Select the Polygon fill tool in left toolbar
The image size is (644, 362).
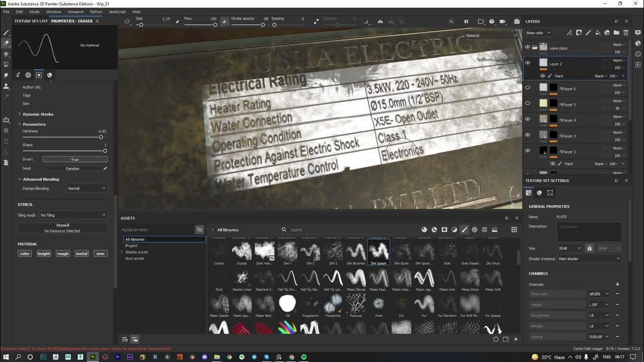6,64
